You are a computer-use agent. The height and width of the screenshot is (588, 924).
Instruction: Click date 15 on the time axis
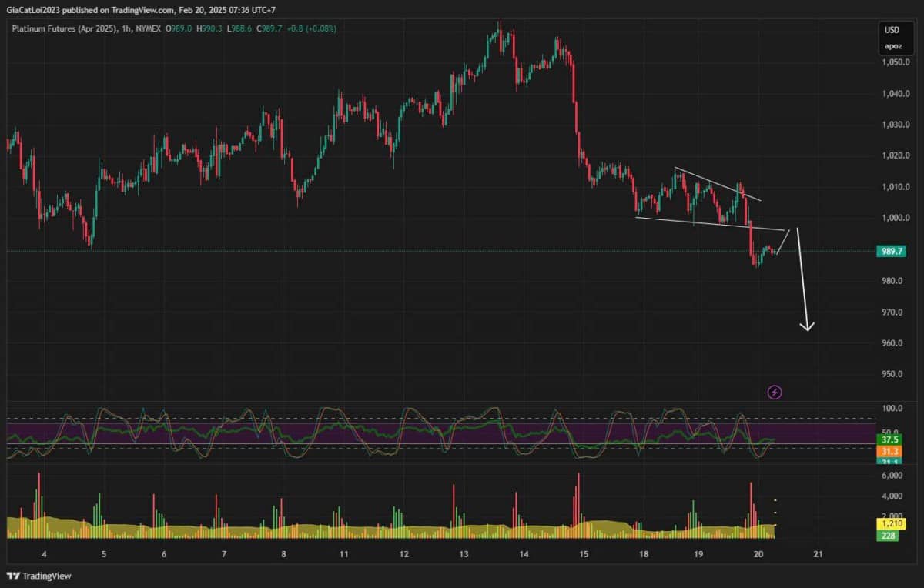(584, 554)
